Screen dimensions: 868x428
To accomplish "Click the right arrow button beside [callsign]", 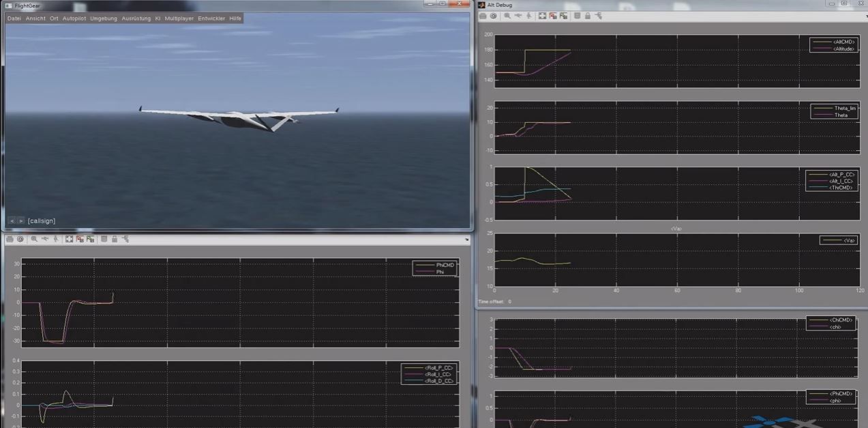I will click(x=20, y=221).
